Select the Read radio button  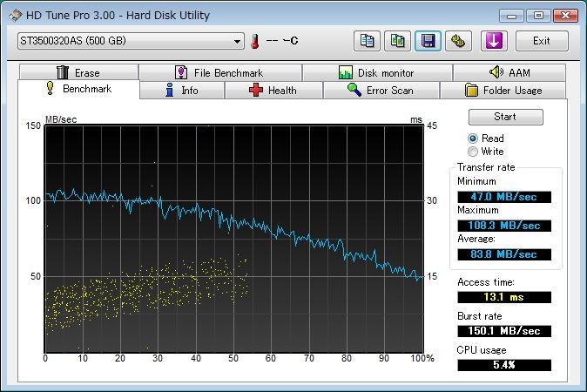pyautogui.click(x=473, y=139)
